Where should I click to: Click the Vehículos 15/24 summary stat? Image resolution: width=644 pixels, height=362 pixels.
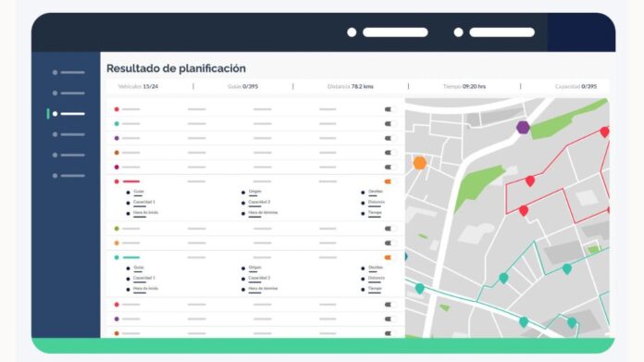[x=138, y=86]
